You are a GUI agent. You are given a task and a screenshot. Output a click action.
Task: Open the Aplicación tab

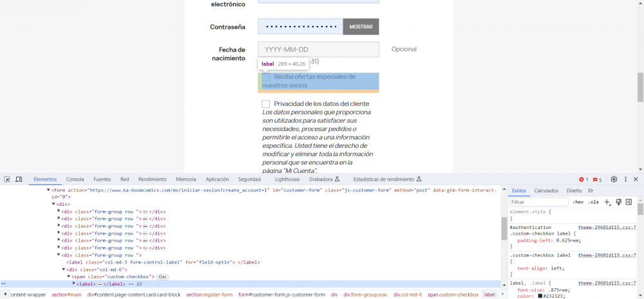tap(217, 179)
